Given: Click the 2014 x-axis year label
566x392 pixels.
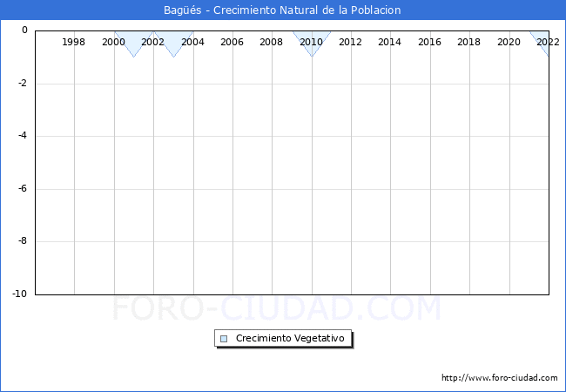Looking at the screenshot, I should [x=389, y=42].
